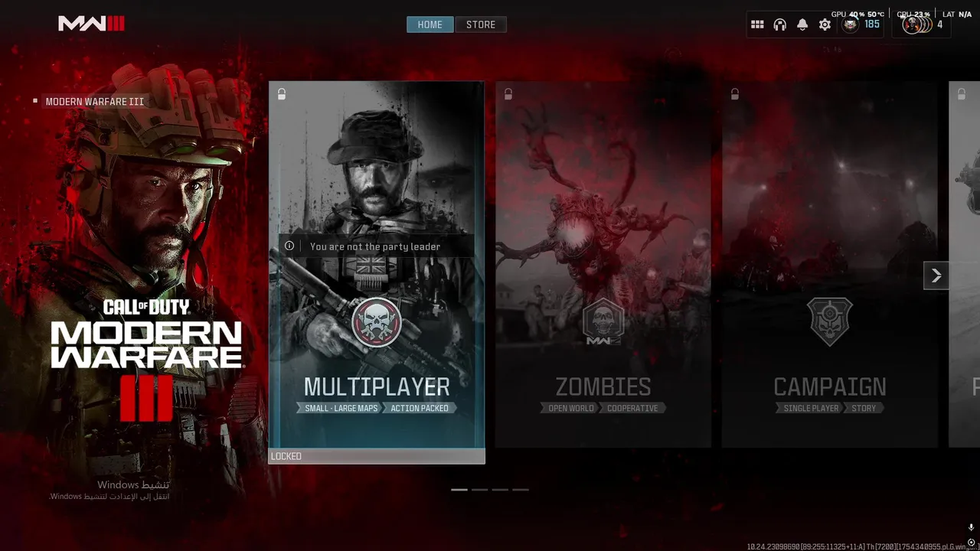Click 'You are not the party leader' message
This screenshot has height=551, width=980.
click(x=375, y=246)
